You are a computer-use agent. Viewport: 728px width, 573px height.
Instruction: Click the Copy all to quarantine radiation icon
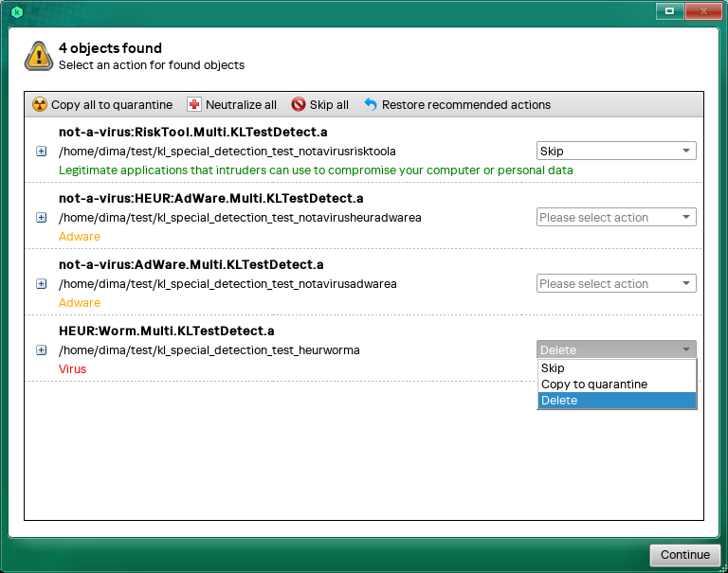click(x=40, y=105)
